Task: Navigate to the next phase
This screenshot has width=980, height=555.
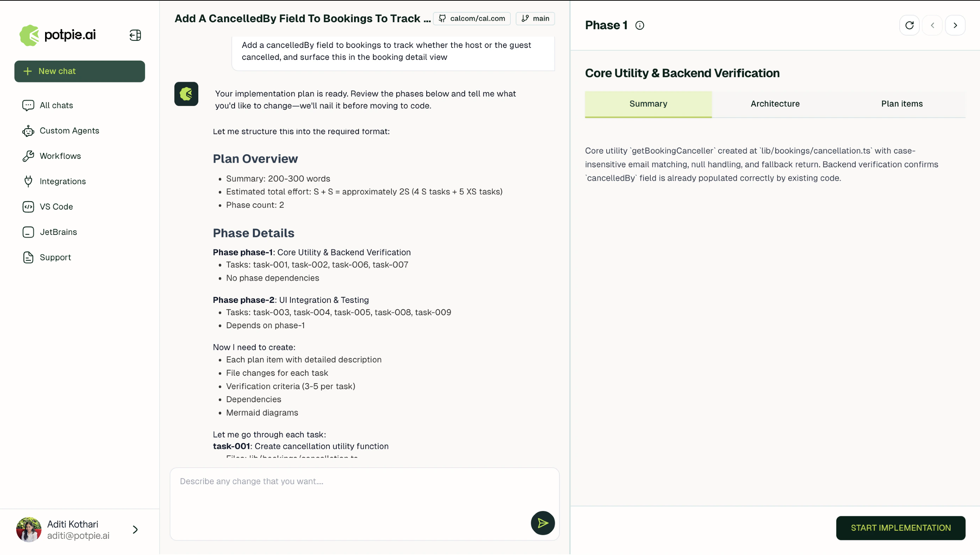Action: [955, 25]
